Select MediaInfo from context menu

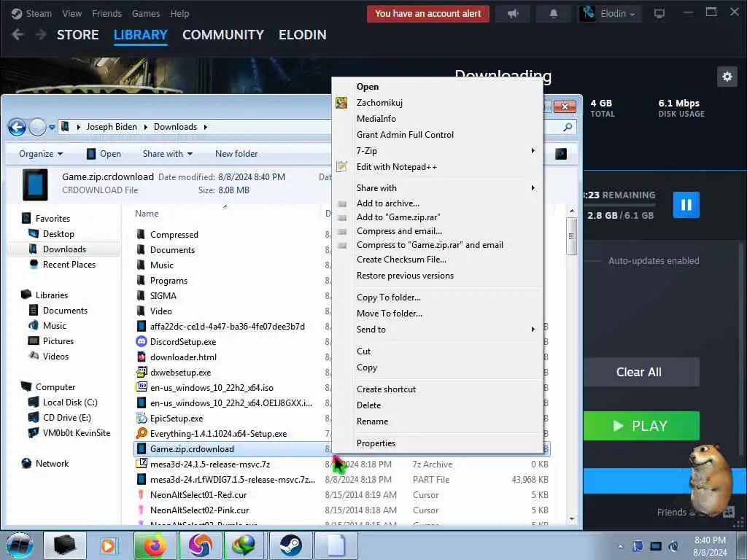click(376, 119)
